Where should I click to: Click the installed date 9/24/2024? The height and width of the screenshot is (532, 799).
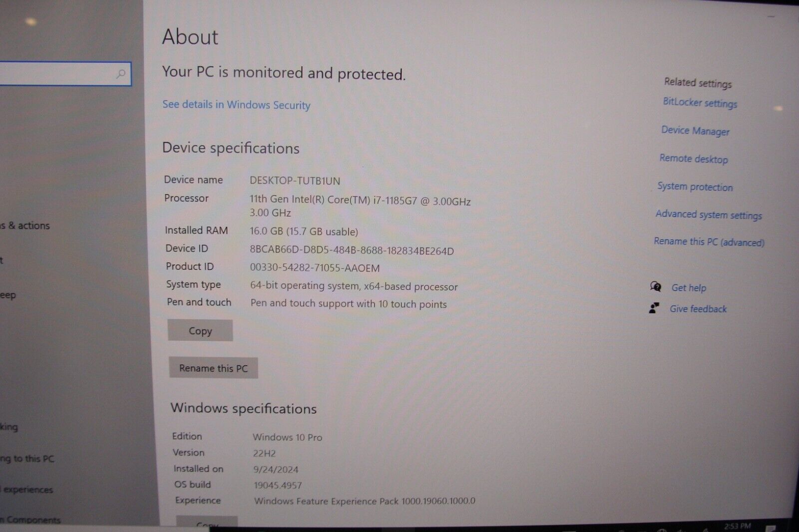pyautogui.click(x=276, y=470)
